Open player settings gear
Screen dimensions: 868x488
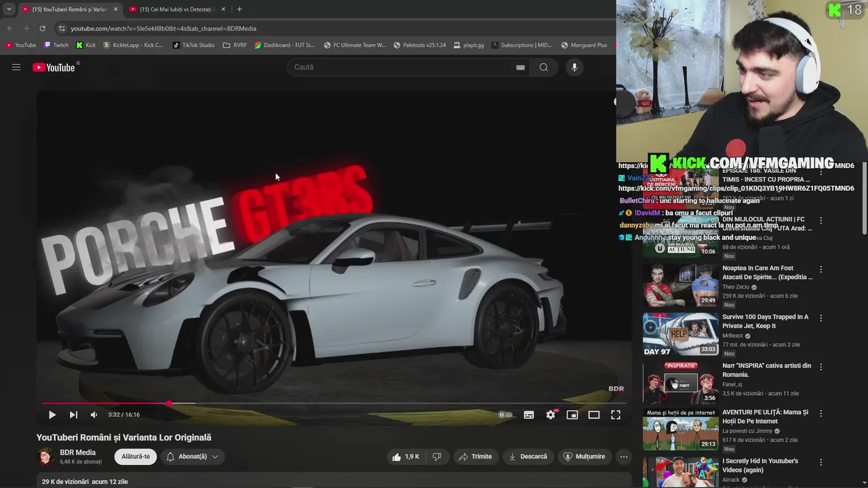point(551,415)
